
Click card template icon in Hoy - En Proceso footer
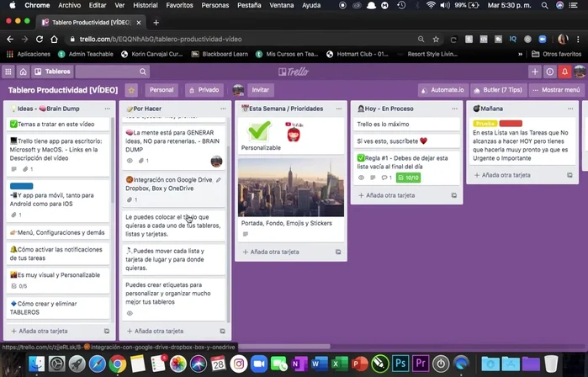(x=454, y=195)
